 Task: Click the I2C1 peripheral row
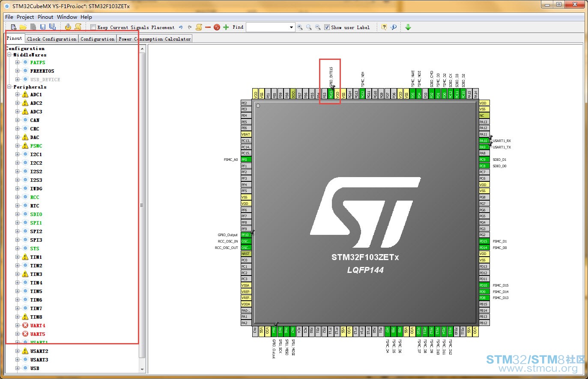tap(36, 154)
